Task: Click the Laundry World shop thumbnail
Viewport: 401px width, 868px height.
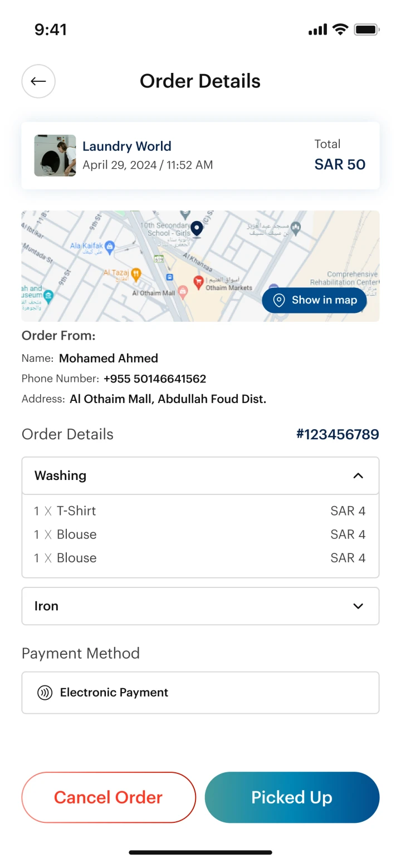Action: coord(55,155)
